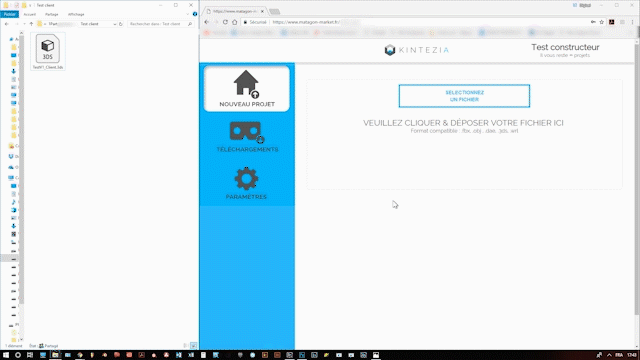Click the Test constructeur account name
The width and height of the screenshot is (640, 360).
coord(565,47)
